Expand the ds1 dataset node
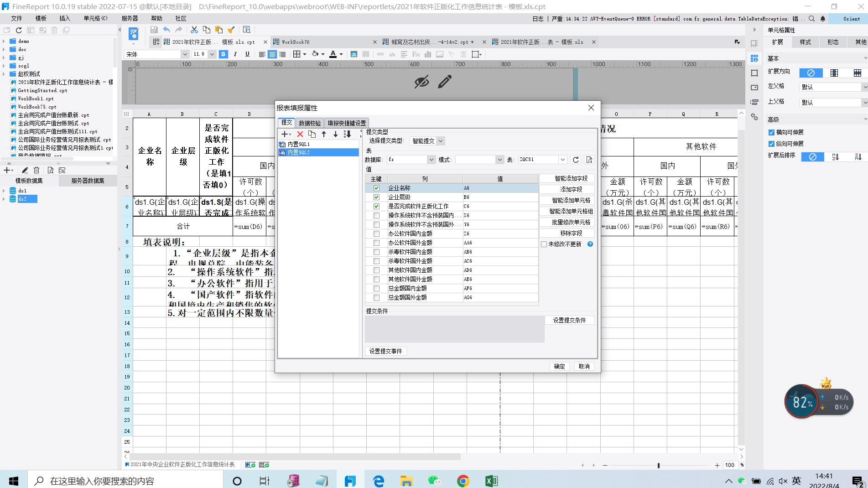The image size is (868, 488). point(4,191)
